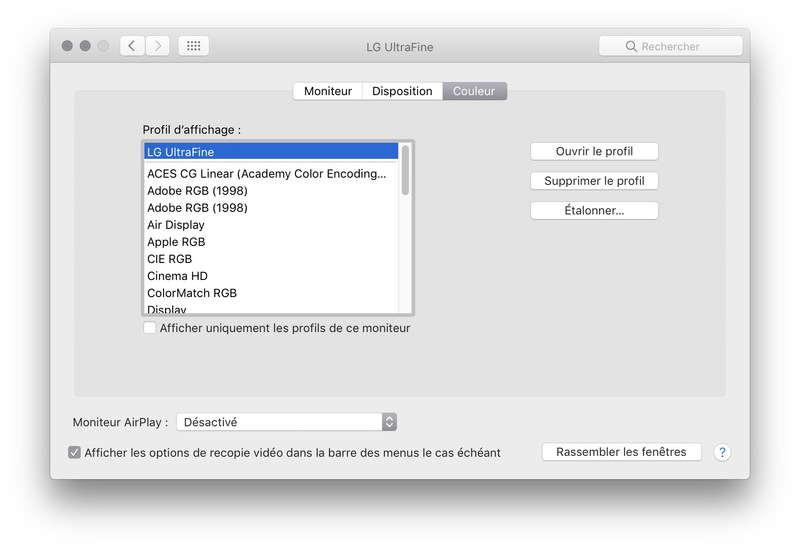Switch to the Disposition tab

402,91
